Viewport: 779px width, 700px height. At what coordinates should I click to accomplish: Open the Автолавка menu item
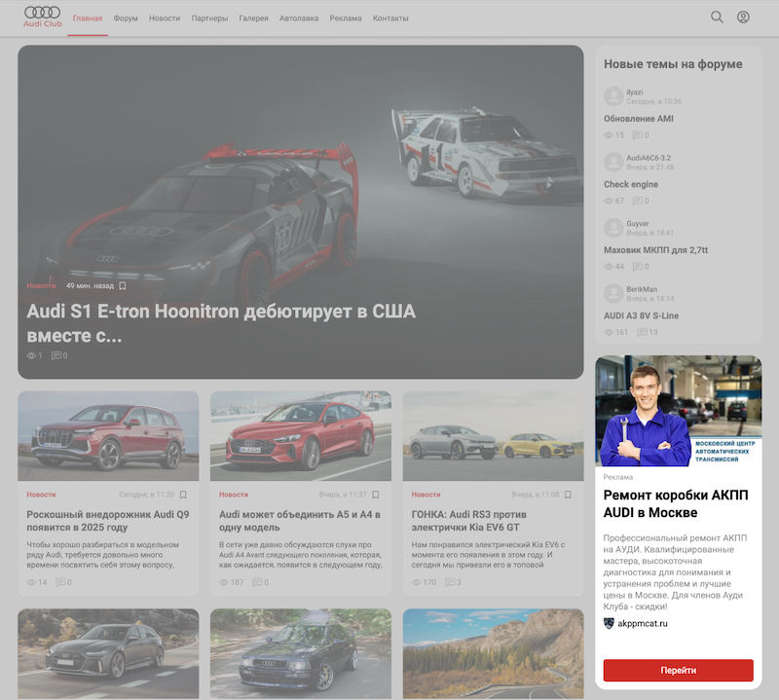298,18
